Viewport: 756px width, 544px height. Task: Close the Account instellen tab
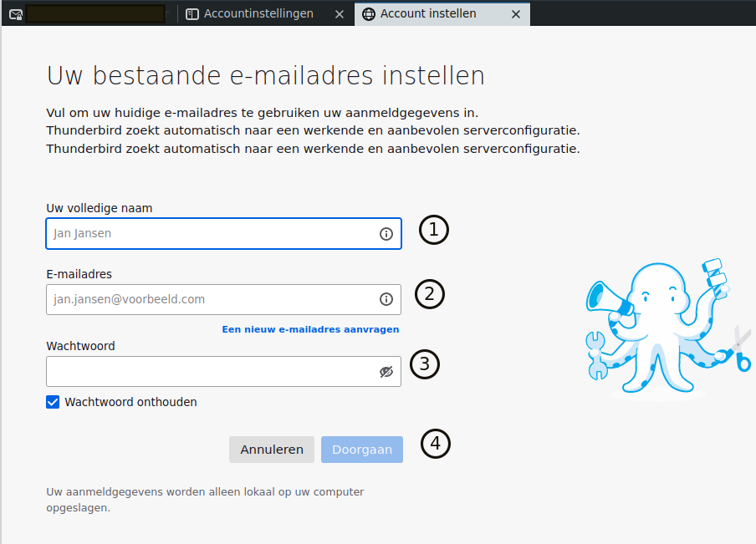[516, 14]
